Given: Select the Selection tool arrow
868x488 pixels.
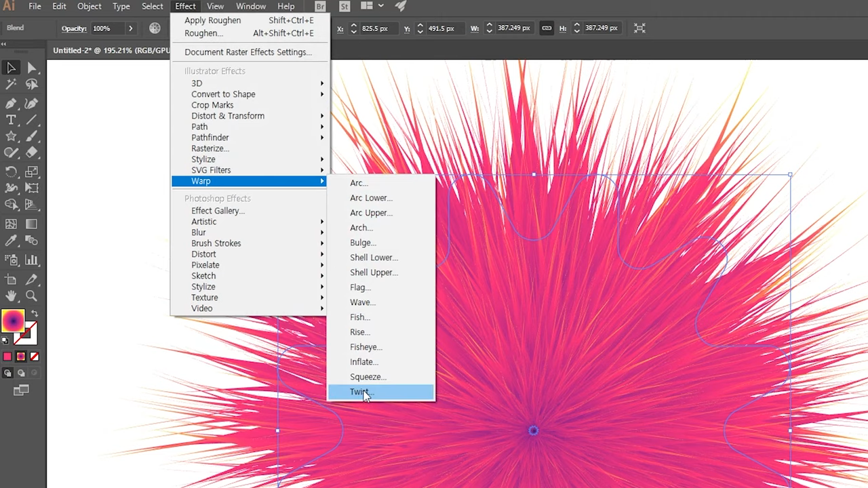Looking at the screenshot, I should click(11, 68).
